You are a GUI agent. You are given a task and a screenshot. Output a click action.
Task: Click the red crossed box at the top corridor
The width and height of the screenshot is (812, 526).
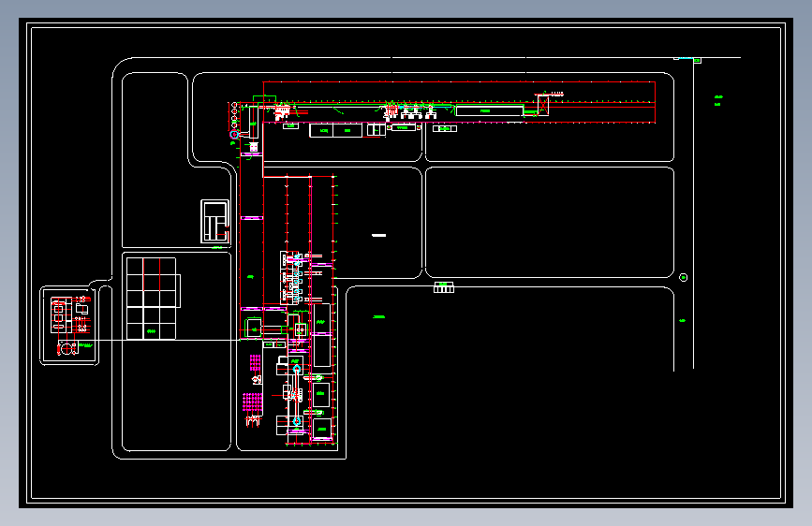[x=543, y=105]
